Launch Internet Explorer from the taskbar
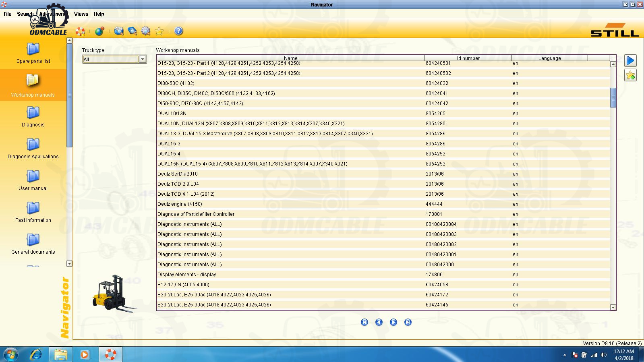The height and width of the screenshot is (362, 644). coord(36,354)
